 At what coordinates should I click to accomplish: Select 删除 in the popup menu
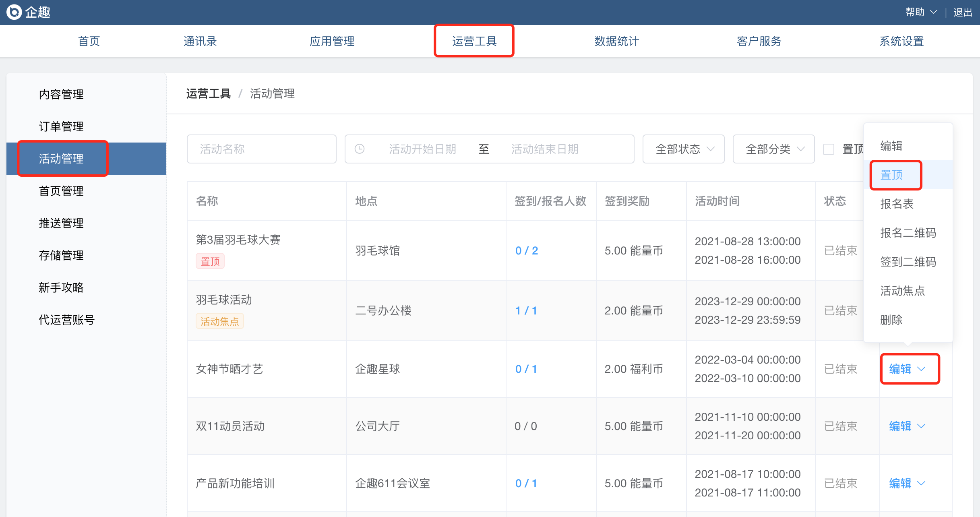click(x=891, y=320)
